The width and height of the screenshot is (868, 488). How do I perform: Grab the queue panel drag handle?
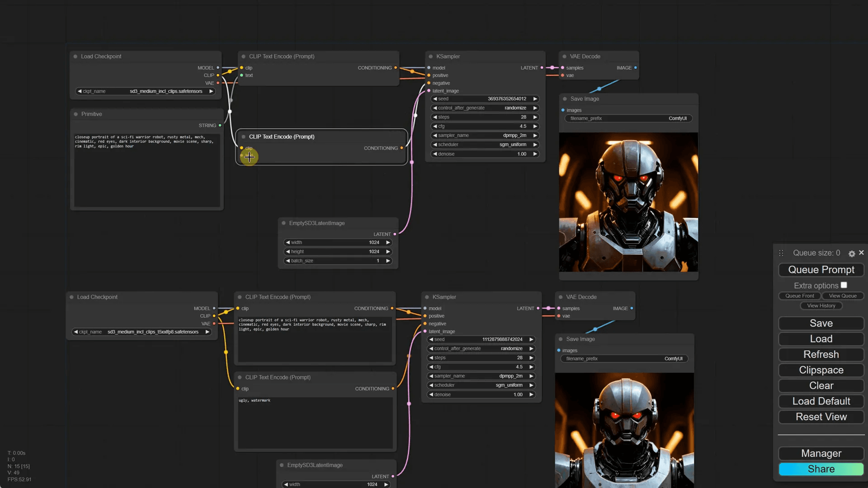coord(781,253)
